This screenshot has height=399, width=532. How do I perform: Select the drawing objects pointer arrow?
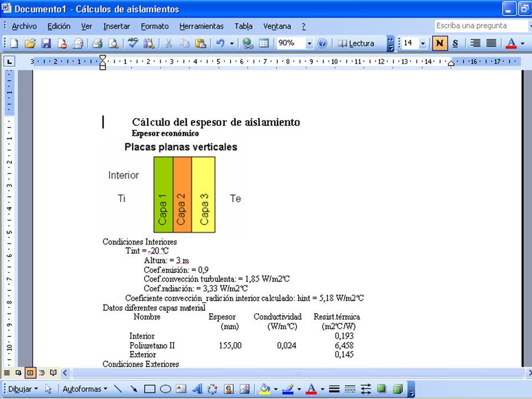point(49,389)
